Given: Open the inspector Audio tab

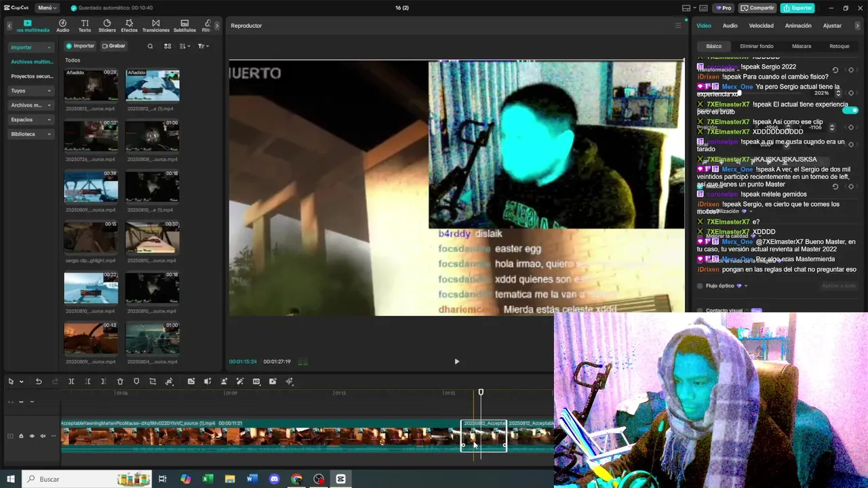Looking at the screenshot, I should (x=730, y=26).
